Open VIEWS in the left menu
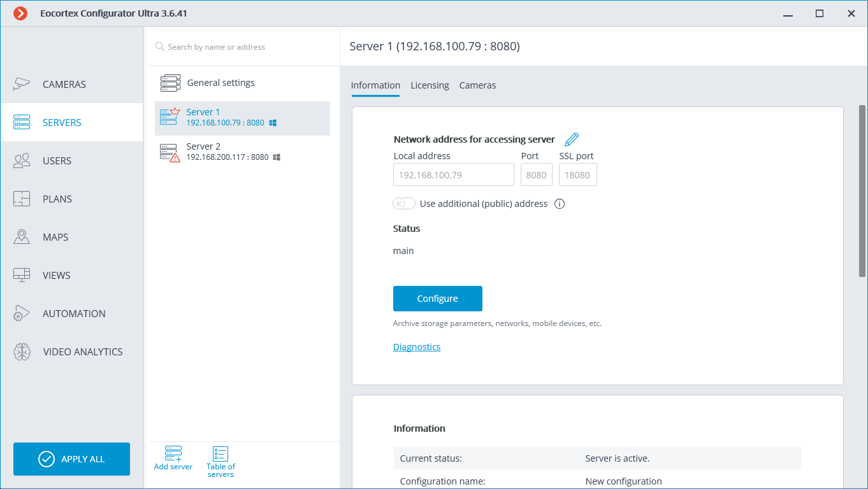 point(71,275)
